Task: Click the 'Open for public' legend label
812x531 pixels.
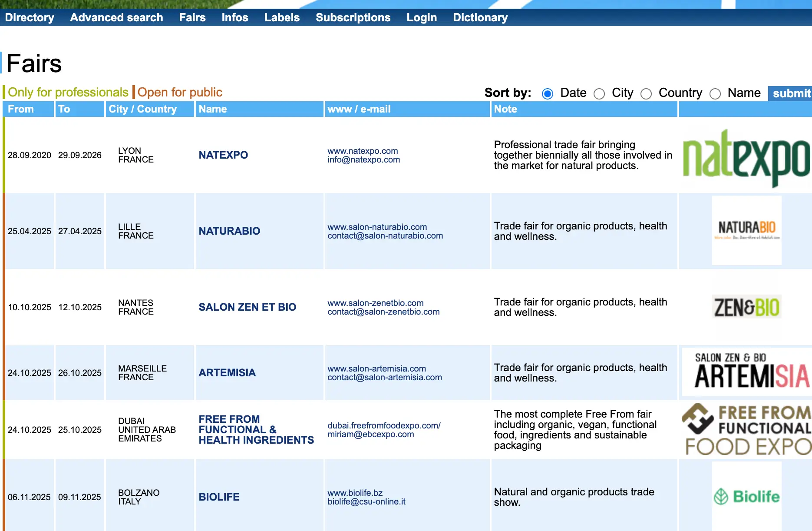Action: point(180,92)
